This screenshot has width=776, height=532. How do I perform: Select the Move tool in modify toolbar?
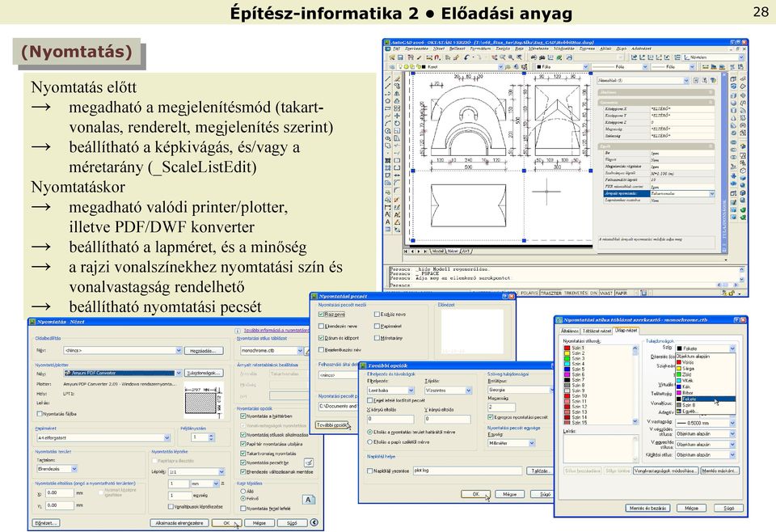click(397, 116)
